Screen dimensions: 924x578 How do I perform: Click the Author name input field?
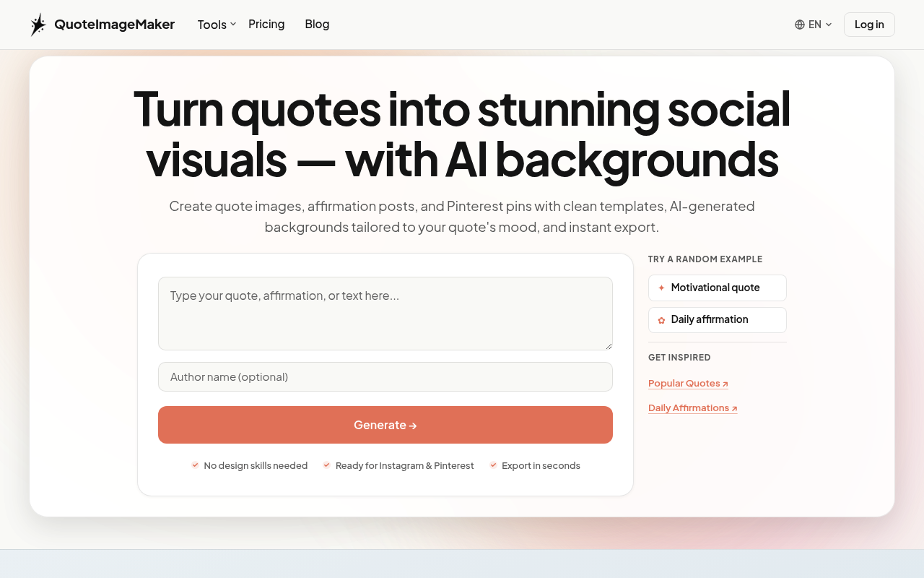coord(385,376)
